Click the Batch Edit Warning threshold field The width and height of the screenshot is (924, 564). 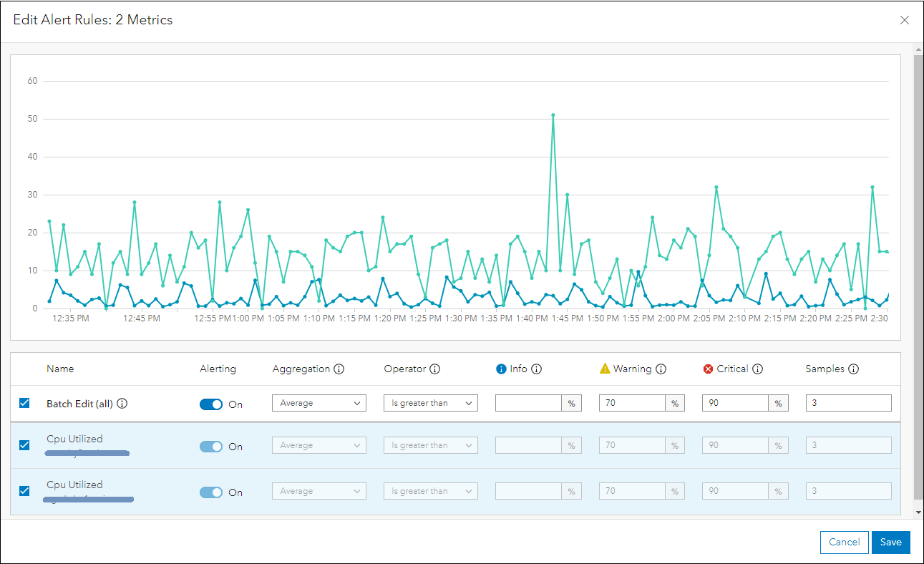pyautogui.click(x=632, y=403)
